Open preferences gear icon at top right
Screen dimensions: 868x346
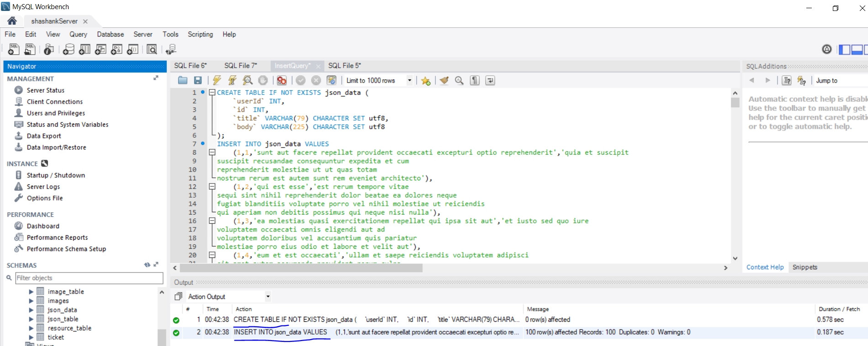click(x=827, y=49)
